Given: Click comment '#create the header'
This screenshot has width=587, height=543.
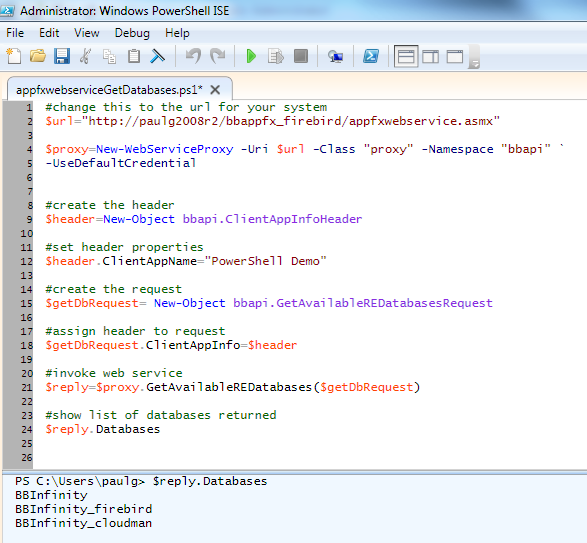Looking at the screenshot, I should [110, 205].
